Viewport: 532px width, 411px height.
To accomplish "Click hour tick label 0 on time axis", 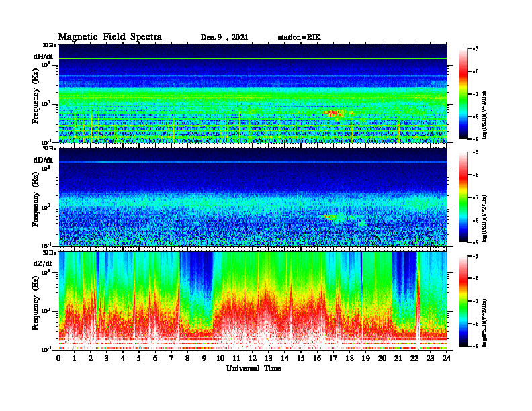I will [x=58, y=358].
